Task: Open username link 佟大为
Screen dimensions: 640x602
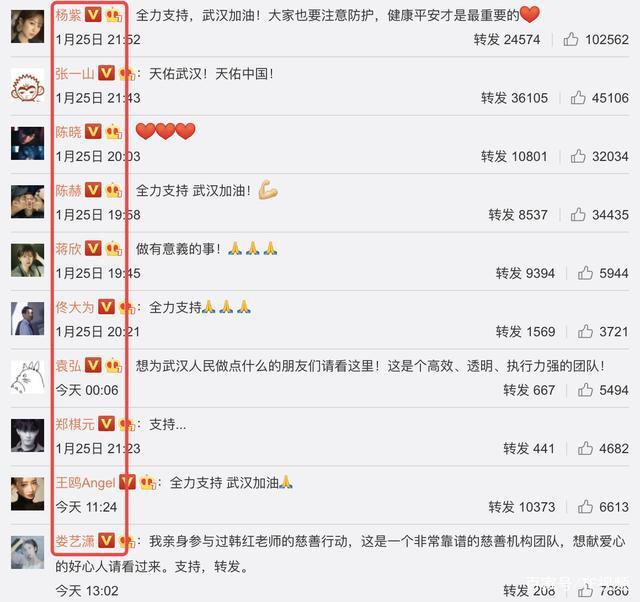Action: tap(75, 307)
